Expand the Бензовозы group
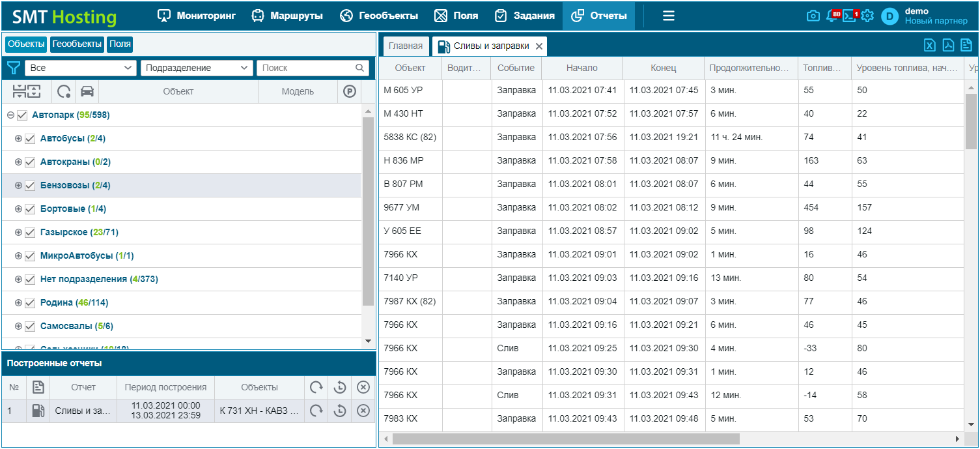 18,186
